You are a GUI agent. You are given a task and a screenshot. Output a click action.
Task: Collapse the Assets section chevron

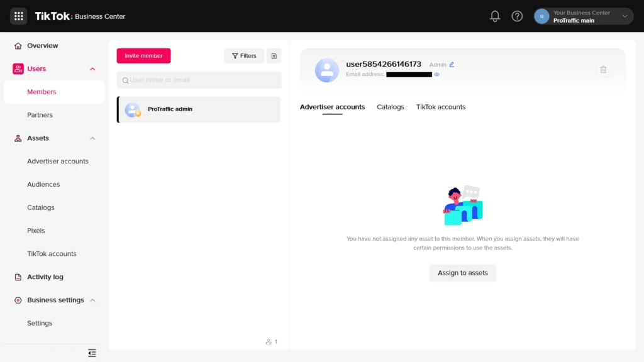click(92, 138)
